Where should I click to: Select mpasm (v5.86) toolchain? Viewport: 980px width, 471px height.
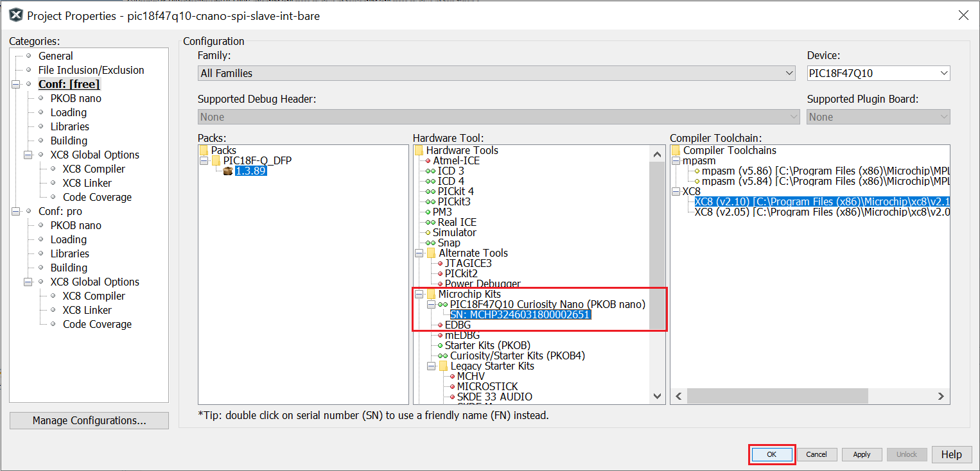pos(825,171)
